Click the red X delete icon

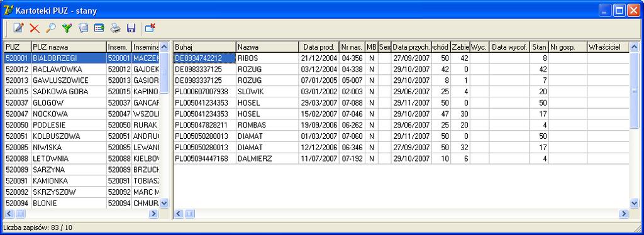35,28
